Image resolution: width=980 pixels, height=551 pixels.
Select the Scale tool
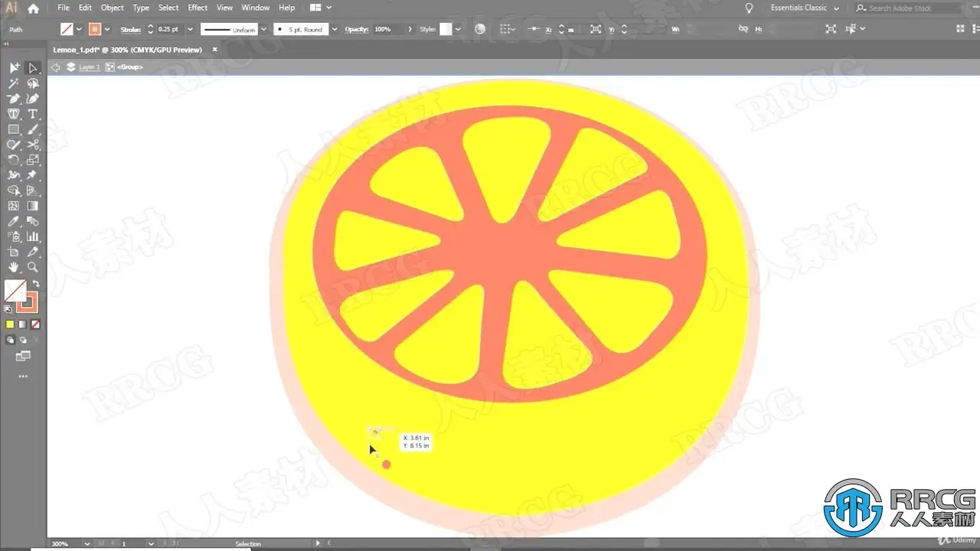pos(32,160)
